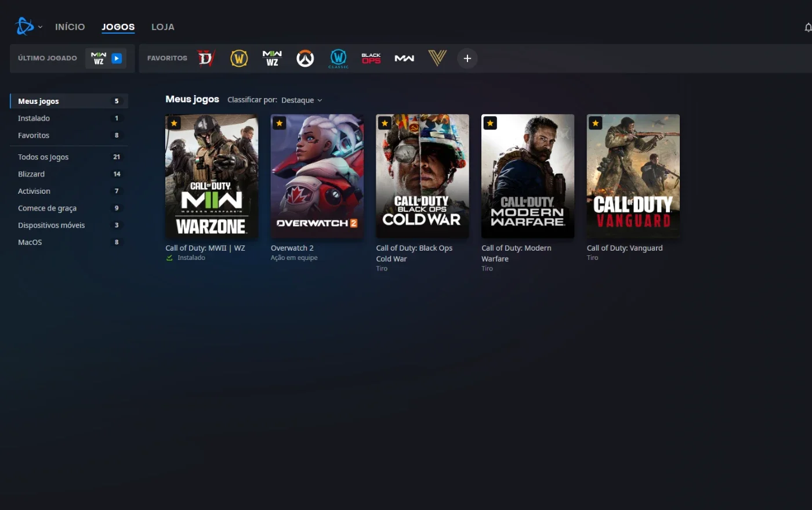812x510 pixels.
Task: Filter games by MacOS
Action: tap(69, 242)
